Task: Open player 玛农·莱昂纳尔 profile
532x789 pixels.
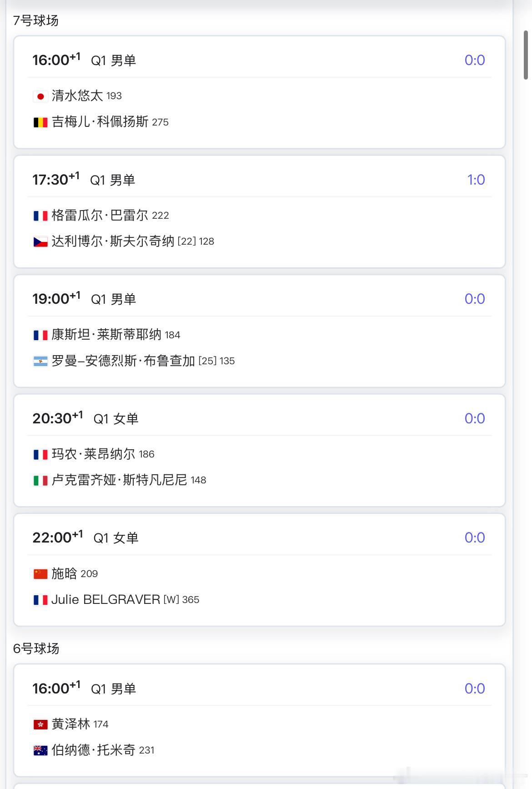Action: 93,454
